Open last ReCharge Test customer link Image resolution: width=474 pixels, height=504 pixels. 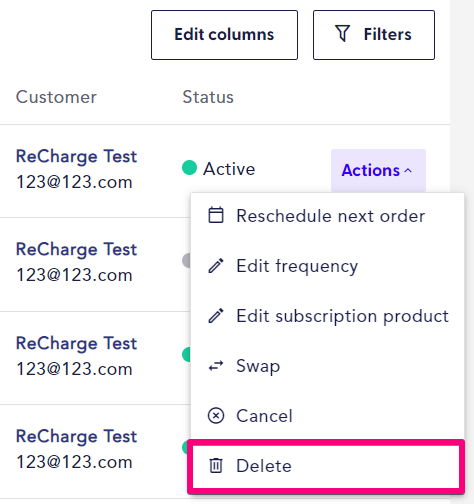76,436
